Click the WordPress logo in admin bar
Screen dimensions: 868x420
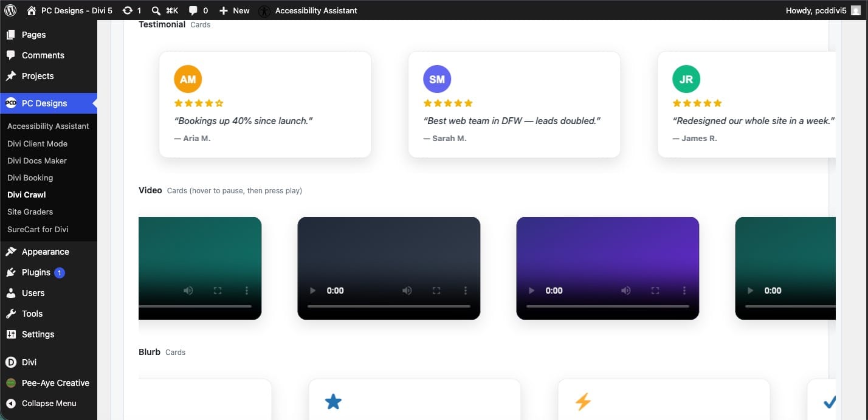click(x=10, y=10)
